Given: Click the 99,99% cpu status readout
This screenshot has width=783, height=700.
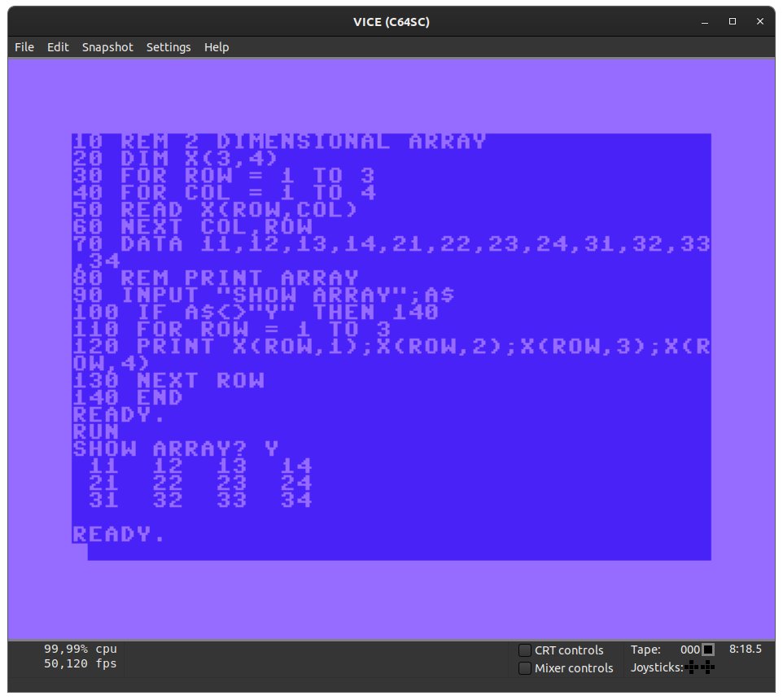Looking at the screenshot, I should point(81,649).
